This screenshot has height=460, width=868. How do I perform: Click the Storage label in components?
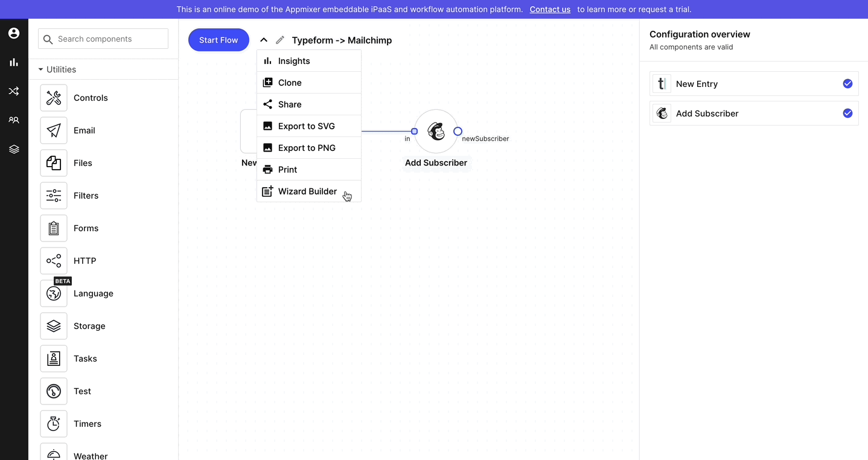(89, 326)
